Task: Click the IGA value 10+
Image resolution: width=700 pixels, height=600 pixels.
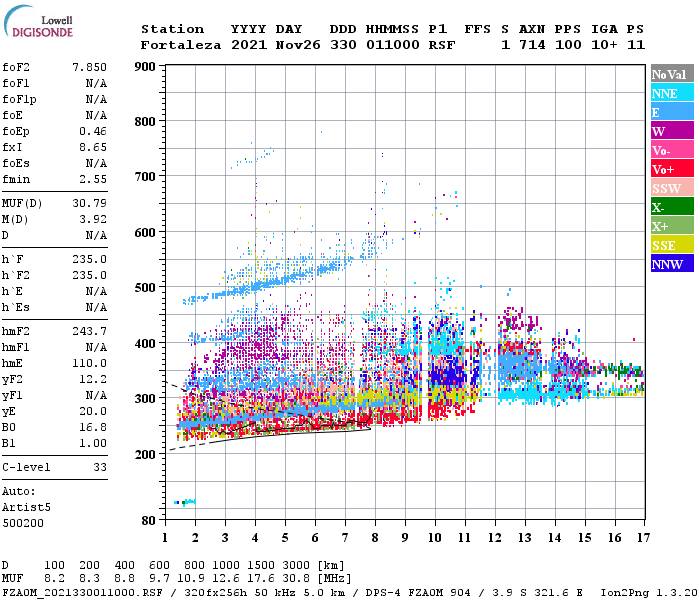Action: pos(604,45)
